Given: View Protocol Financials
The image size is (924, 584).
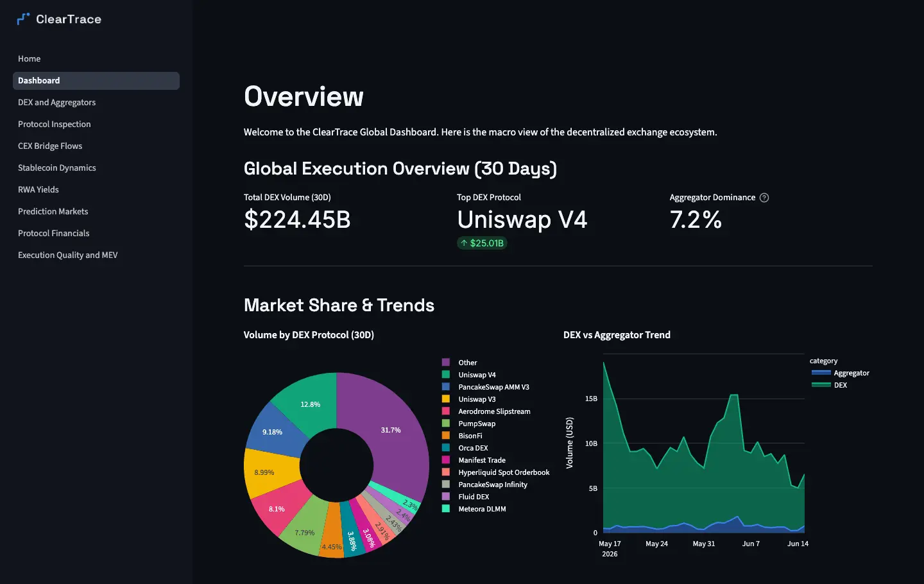Looking at the screenshot, I should click(96, 234).
